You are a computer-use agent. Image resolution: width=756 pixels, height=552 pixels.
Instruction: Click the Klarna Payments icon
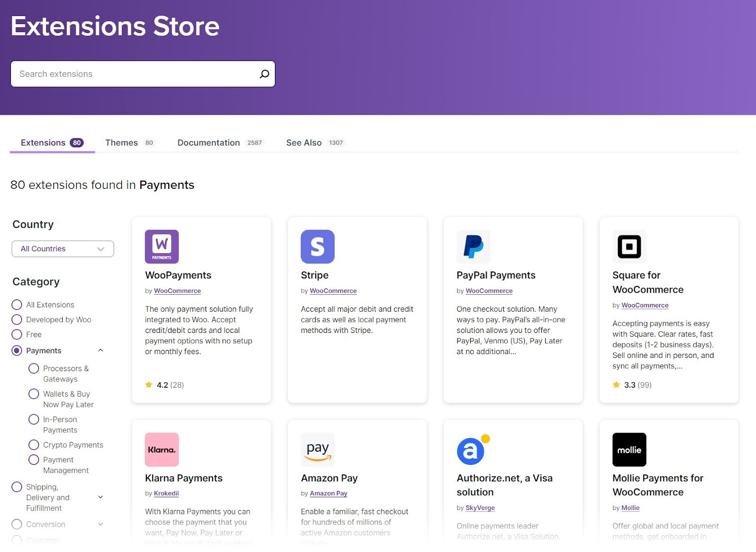pyautogui.click(x=162, y=449)
